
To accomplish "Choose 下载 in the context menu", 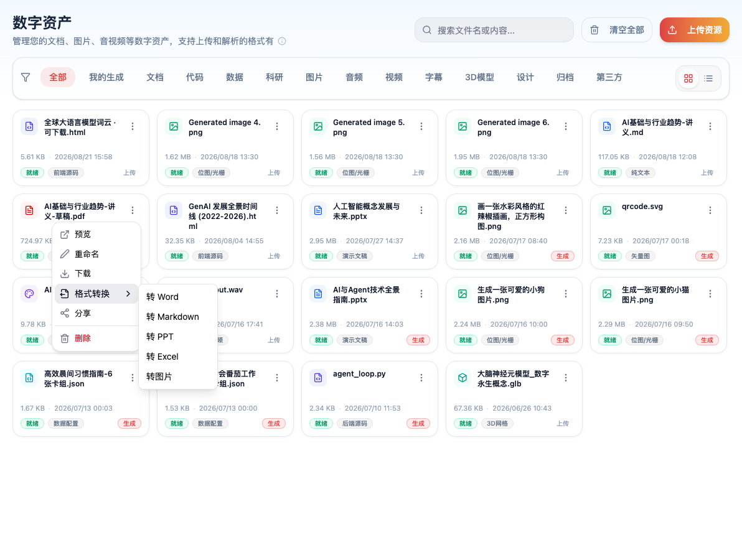I will click(x=96, y=273).
